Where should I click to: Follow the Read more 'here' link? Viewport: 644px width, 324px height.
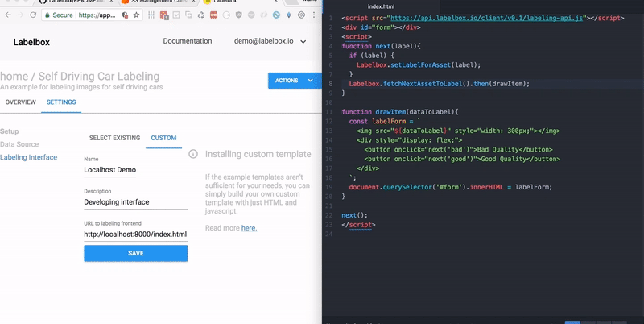(249, 228)
